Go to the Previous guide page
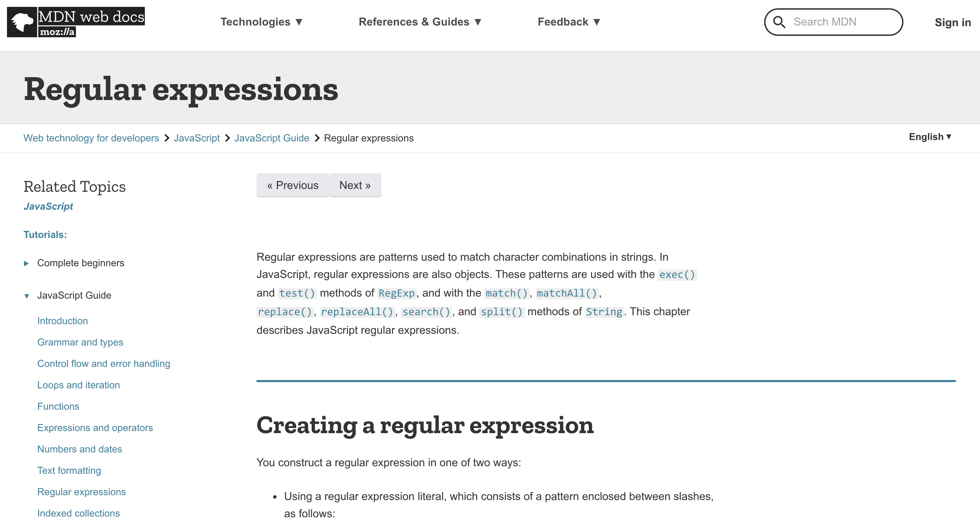This screenshot has height=529, width=980. (x=292, y=185)
